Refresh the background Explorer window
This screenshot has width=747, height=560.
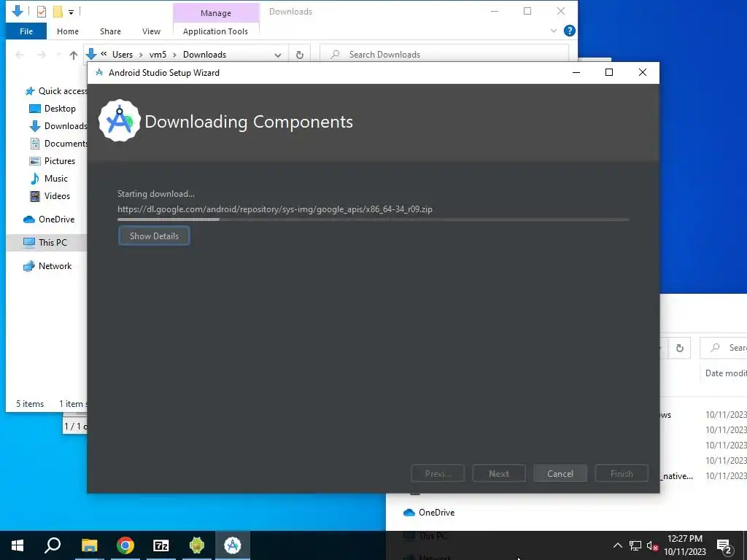pos(680,348)
